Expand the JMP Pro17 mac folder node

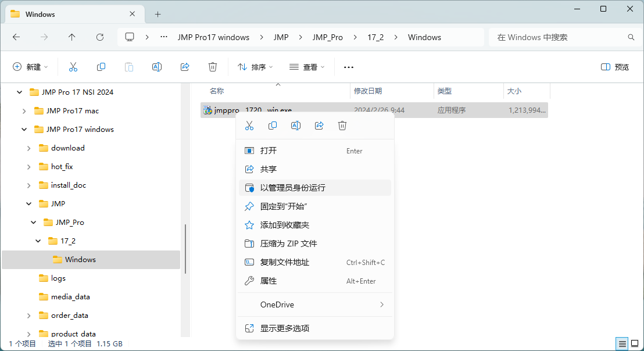tap(24, 111)
